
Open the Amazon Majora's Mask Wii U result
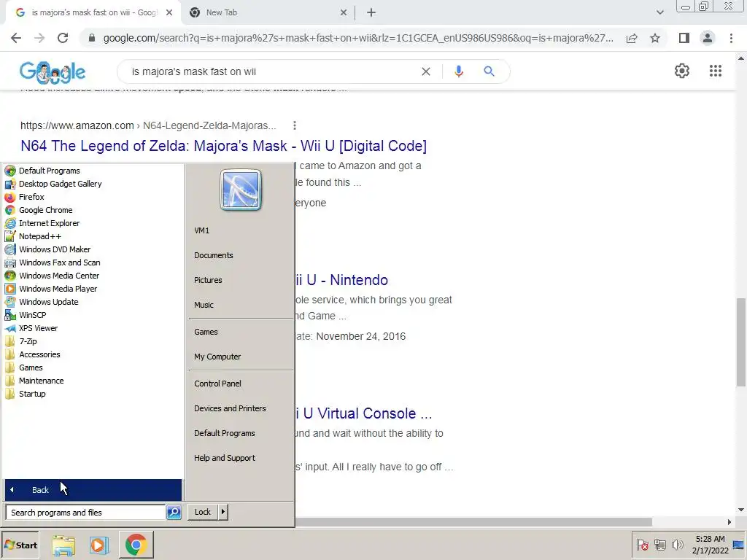(x=223, y=146)
